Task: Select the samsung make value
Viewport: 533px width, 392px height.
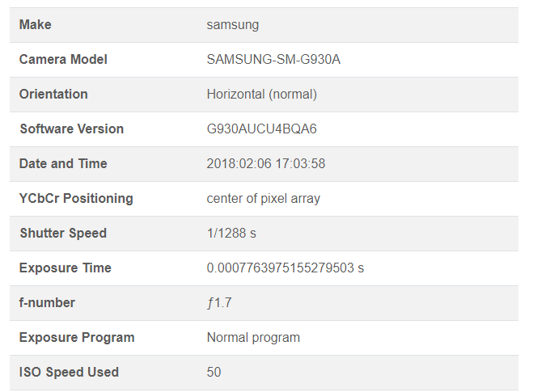Action: click(x=233, y=25)
